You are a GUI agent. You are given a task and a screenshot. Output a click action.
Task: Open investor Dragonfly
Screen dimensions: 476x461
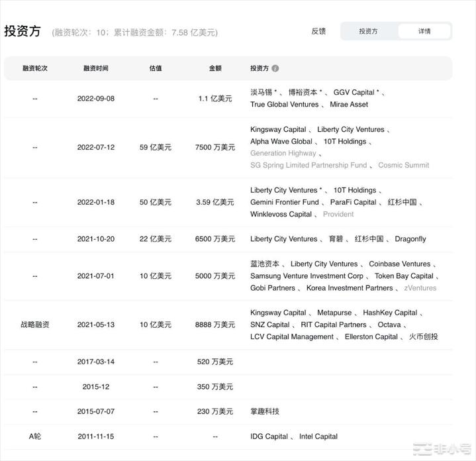coord(410,239)
